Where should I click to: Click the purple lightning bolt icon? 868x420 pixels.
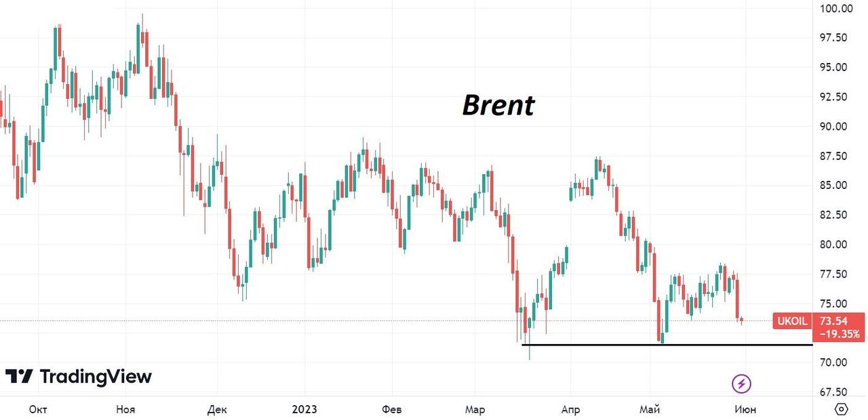[x=741, y=384]
